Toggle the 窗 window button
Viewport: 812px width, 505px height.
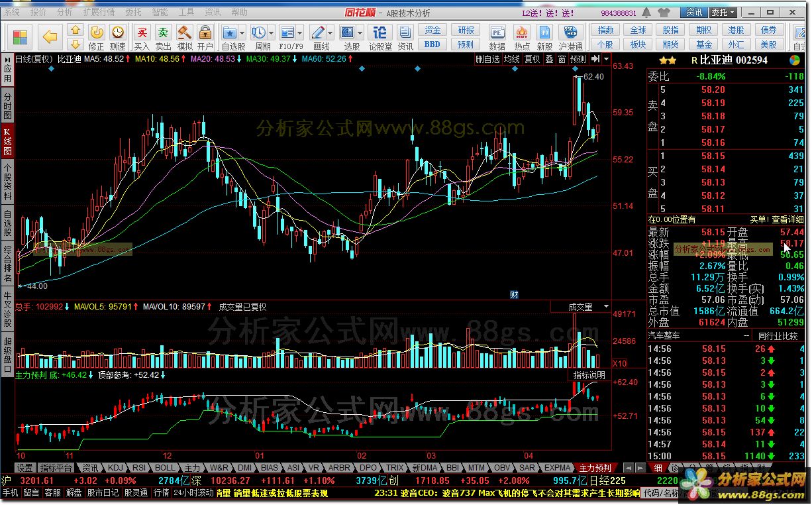click(x=562, y=59)
